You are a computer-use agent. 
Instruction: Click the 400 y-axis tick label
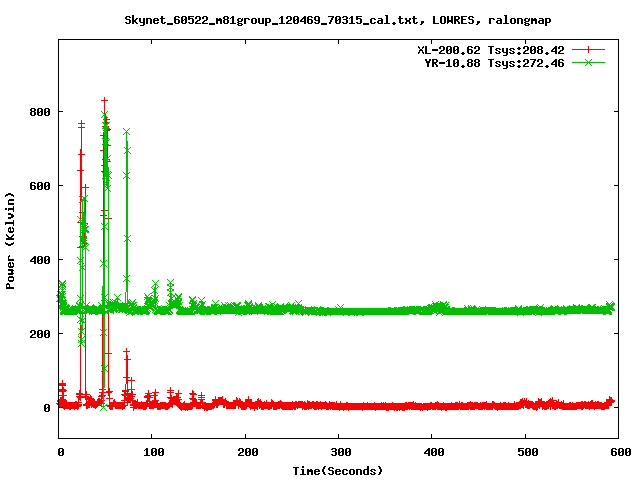coord(40,260)
